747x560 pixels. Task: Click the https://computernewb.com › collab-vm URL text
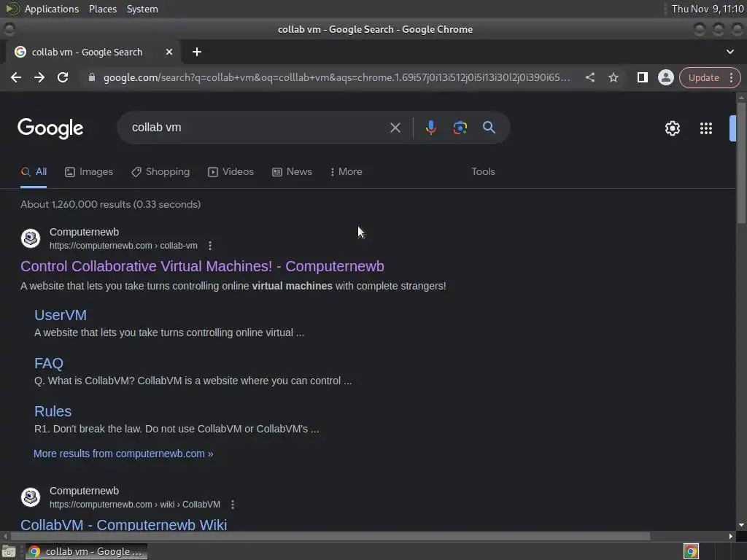point(123,246)
